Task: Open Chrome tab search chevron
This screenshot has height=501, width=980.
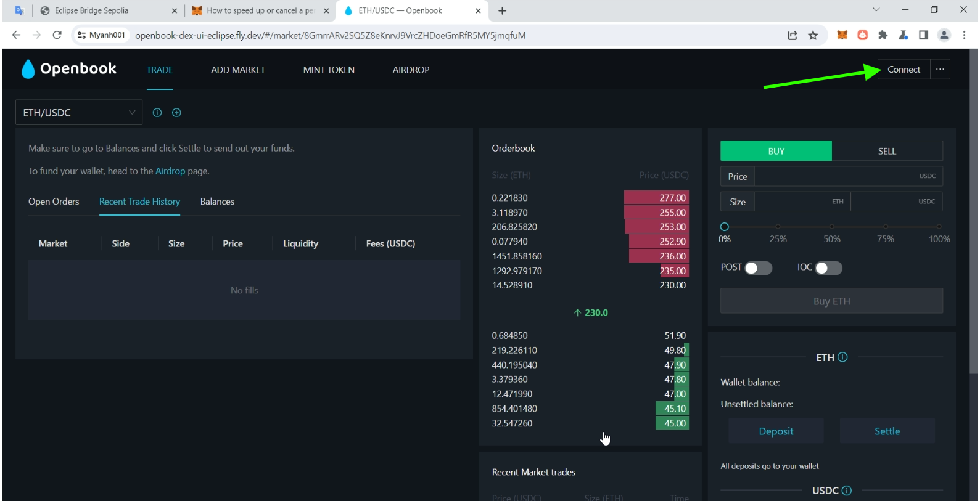Action: pos(876,10)
